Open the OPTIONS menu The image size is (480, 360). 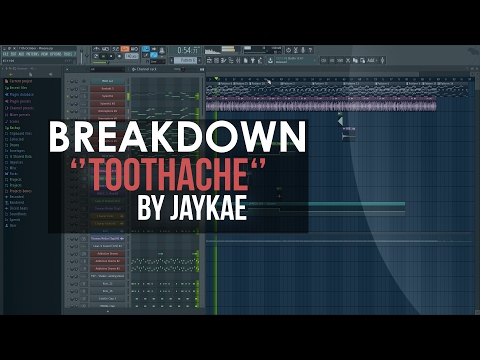pyautogui.click(x=56, y=54)
